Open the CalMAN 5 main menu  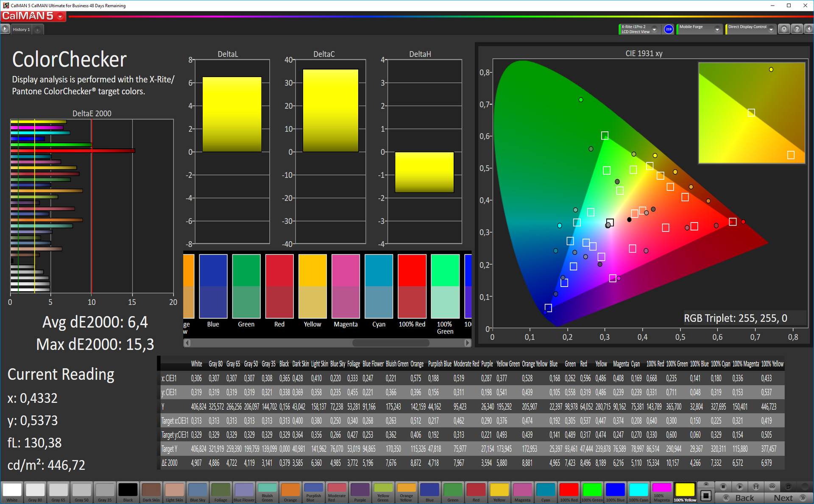(61, 17)
